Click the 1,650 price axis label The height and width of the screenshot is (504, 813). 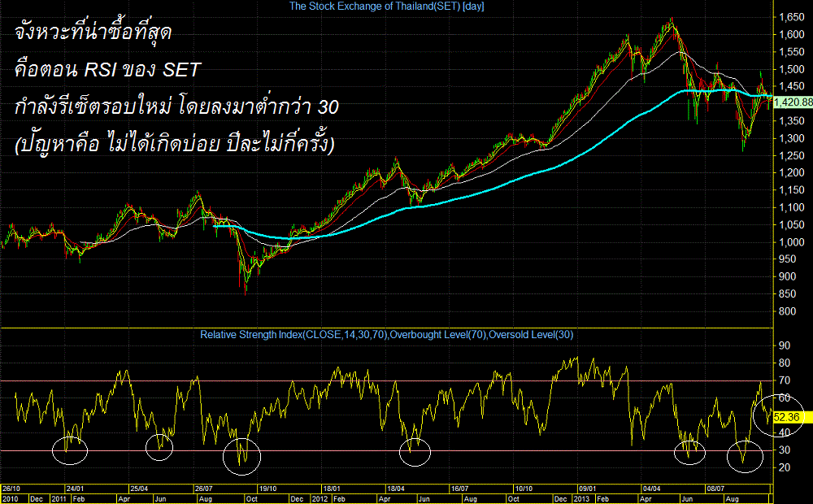click(792, 17)
